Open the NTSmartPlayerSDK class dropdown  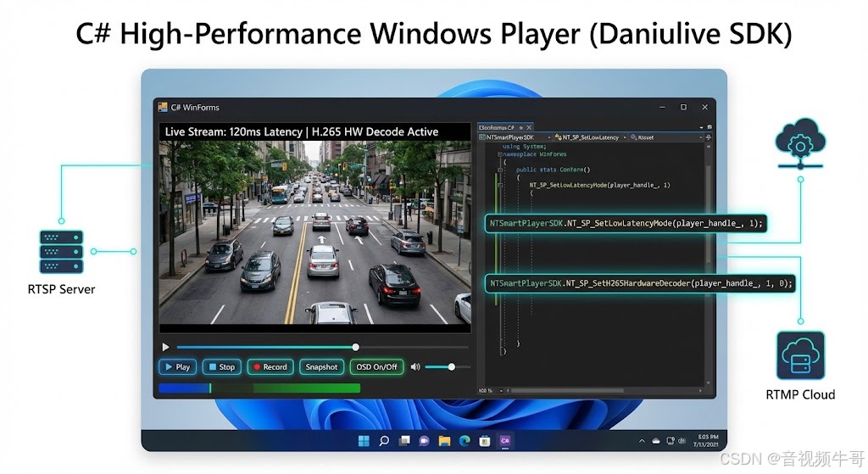pos(515,137)
